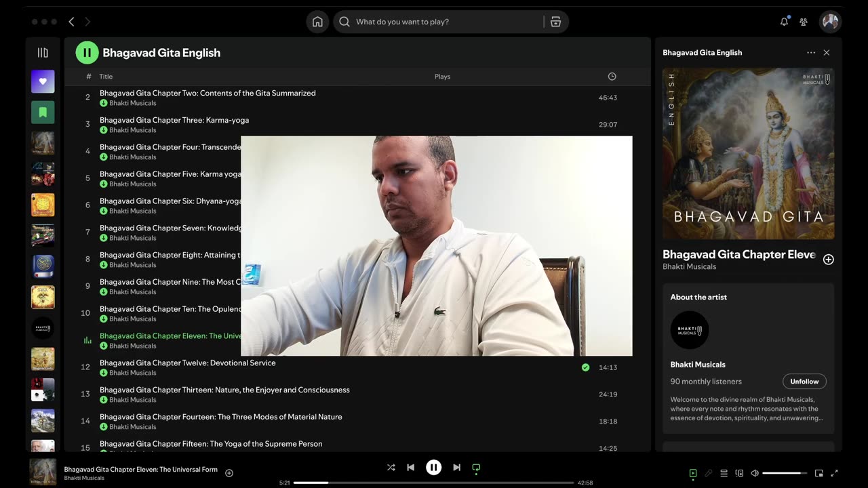Select Chapter Twelve: Devotional Service track

(x=188, y=363)
